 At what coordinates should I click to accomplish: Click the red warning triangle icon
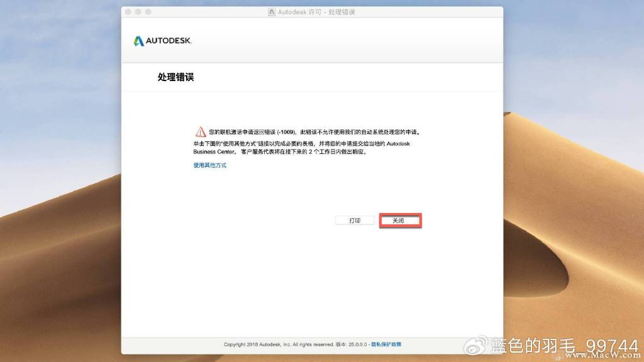pos(201,132)
